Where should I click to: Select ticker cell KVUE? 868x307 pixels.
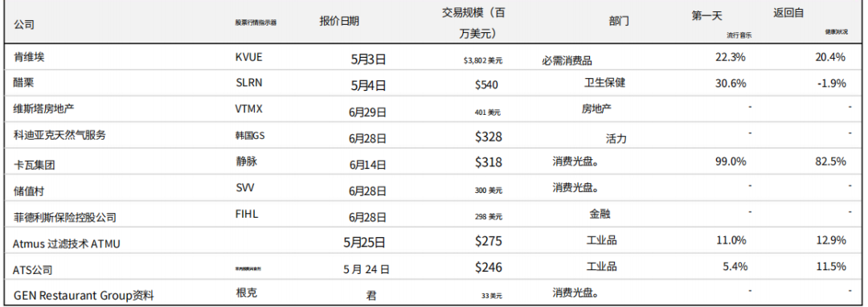pyautogui.click(x=249, y=56)
